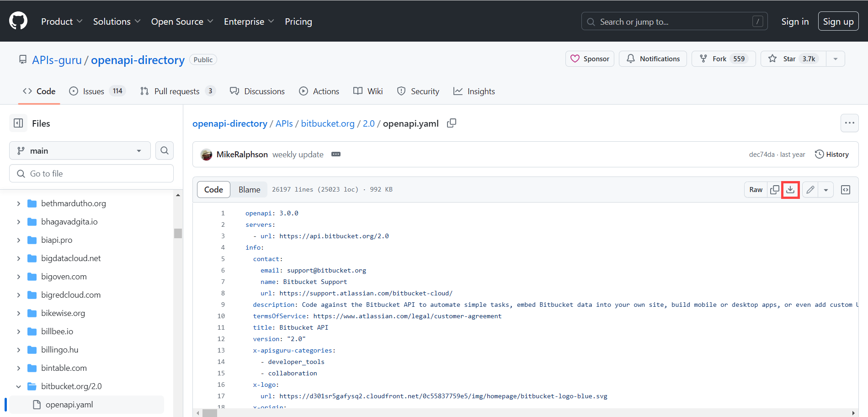Collapse the bitbucket.org/2.0 folder
The image size is (868, 417).
tap(18, 386)
